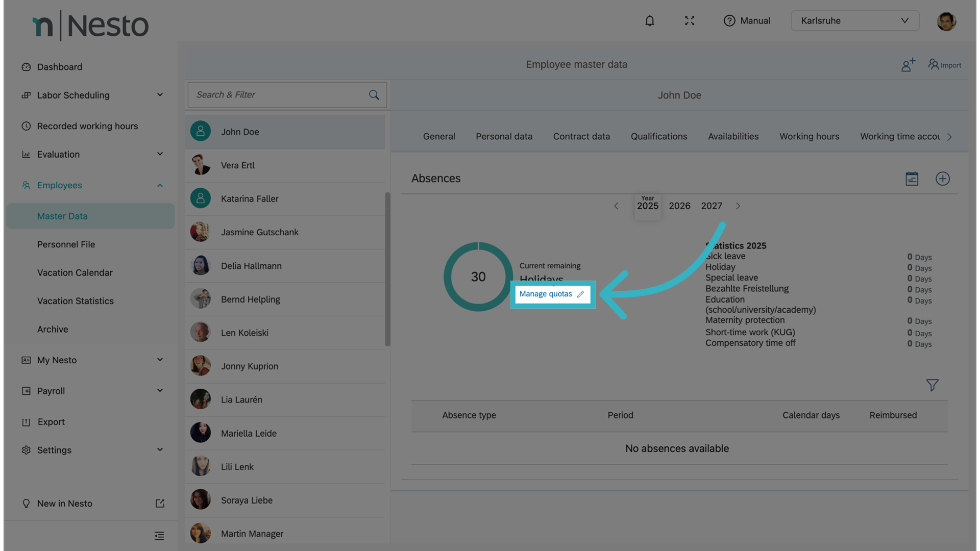
Task: Click the add employee icon
Action: (908, 65)
